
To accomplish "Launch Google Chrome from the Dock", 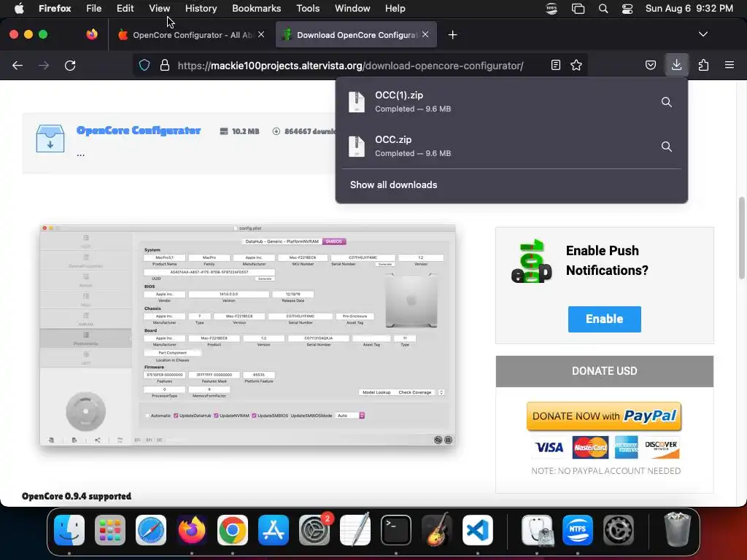I will pyautogui.click(x=233, y=530).
